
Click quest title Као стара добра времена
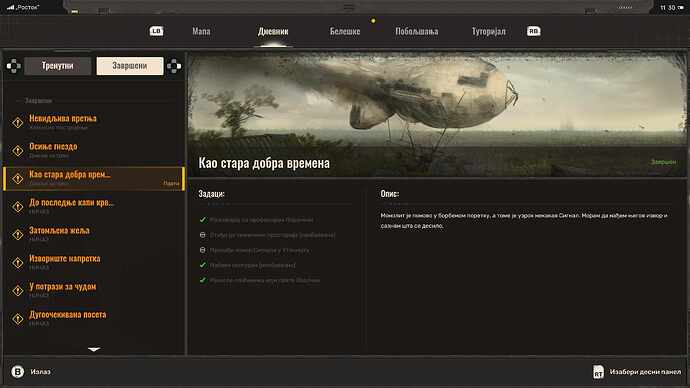pos(264,163)
